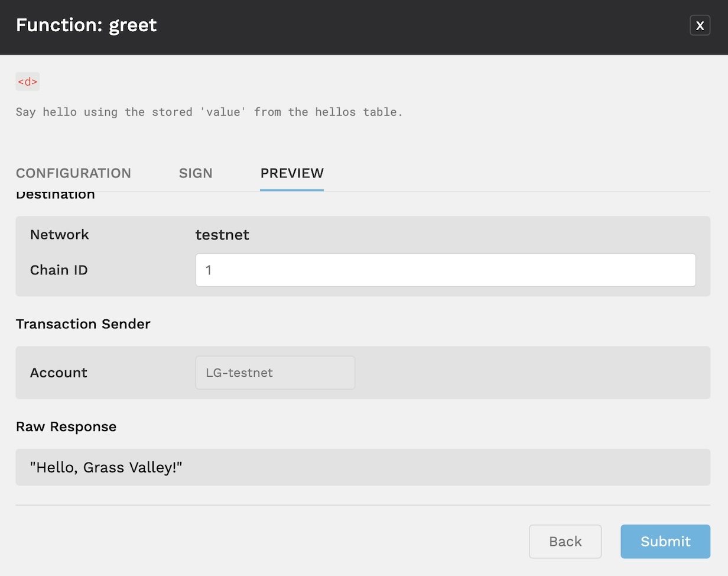Click the Function: greet header title
This screenshot has width=728, height=576.
(x=86, y=25)
